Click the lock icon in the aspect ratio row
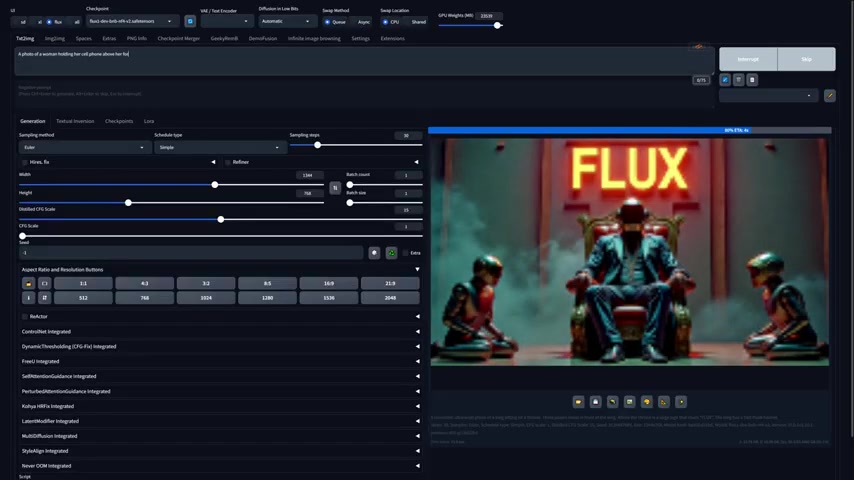The image size is (854, 480). tap(28, 283)
